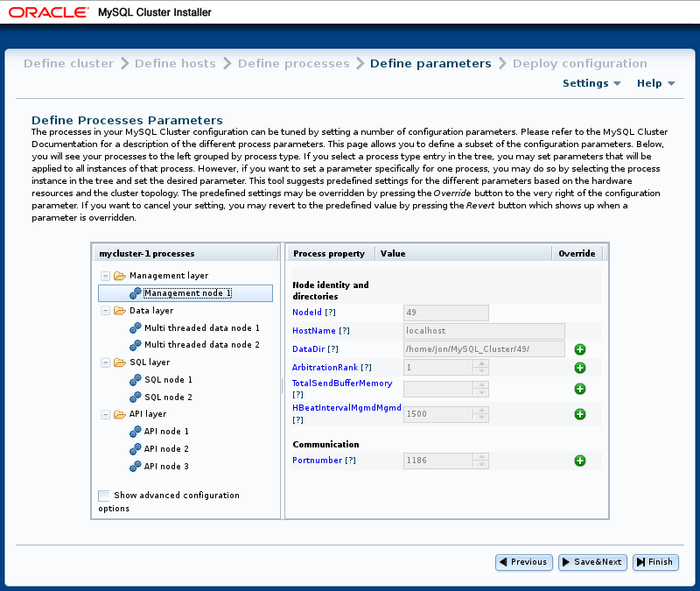Click the override icon for HBeatIntervalMgmdMgmd

580,413
